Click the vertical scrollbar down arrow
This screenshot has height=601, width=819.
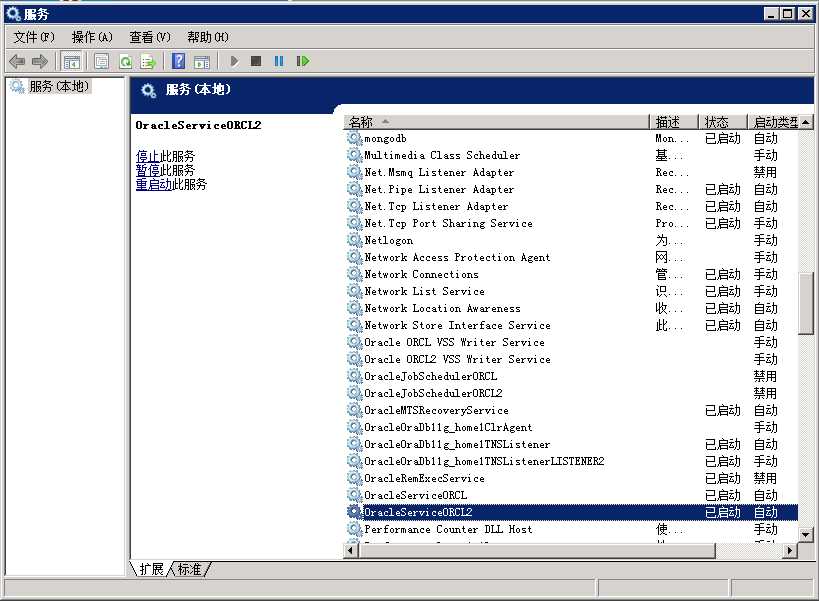[806, 535]
